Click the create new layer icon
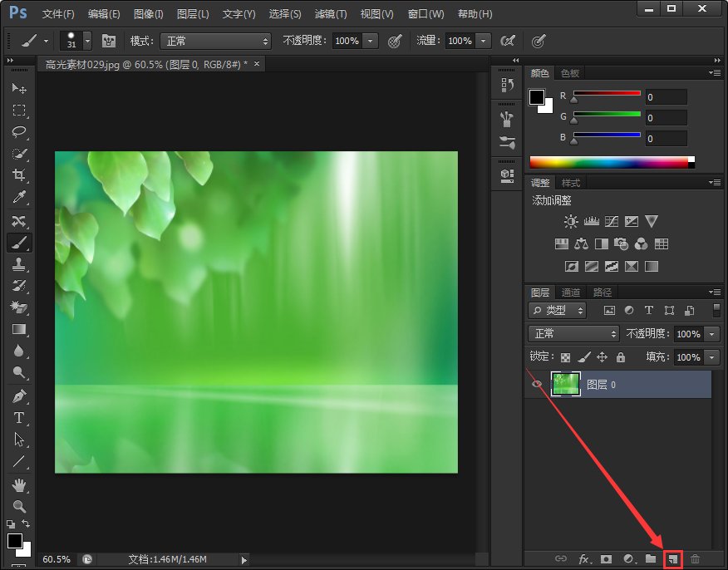The image size is (728, 570). coord(673,560)
